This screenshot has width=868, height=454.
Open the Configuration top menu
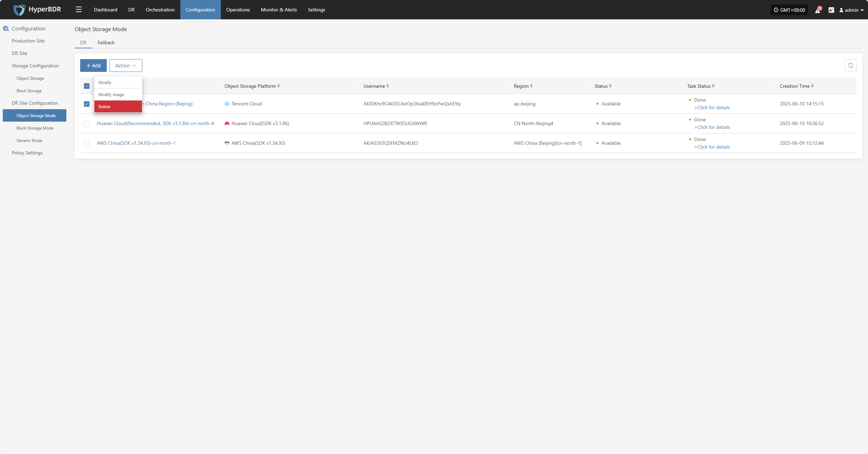pyautogui.click(x=200, y=10)
